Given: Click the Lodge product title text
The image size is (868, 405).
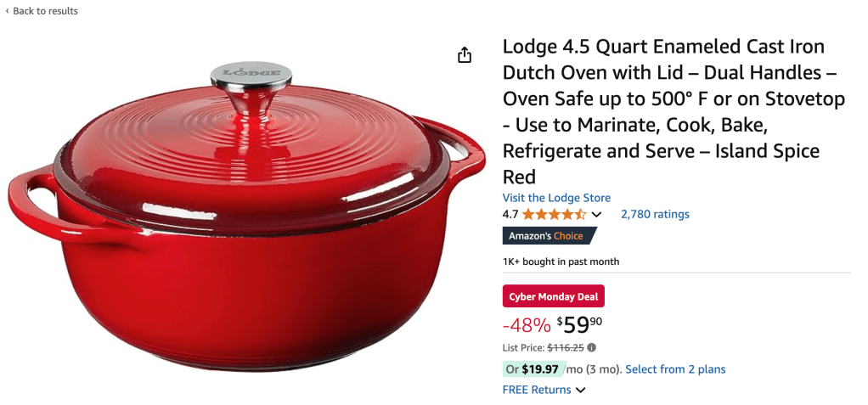Looking at the screenshot, I should 674,112.
